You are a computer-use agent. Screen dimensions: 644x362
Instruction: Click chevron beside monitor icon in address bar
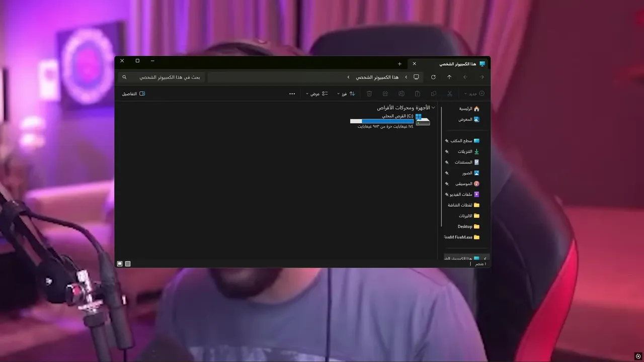coord(406,77)
